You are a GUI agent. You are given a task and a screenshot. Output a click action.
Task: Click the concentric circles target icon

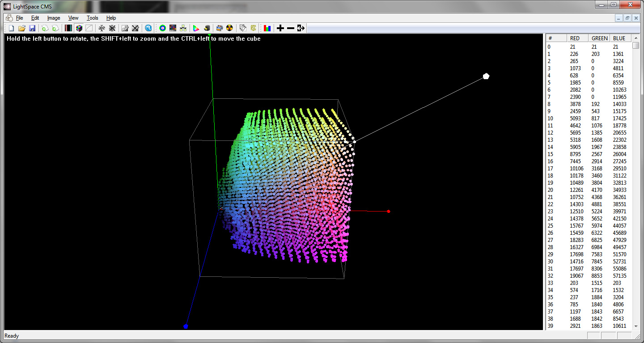[x=163, y=28]
